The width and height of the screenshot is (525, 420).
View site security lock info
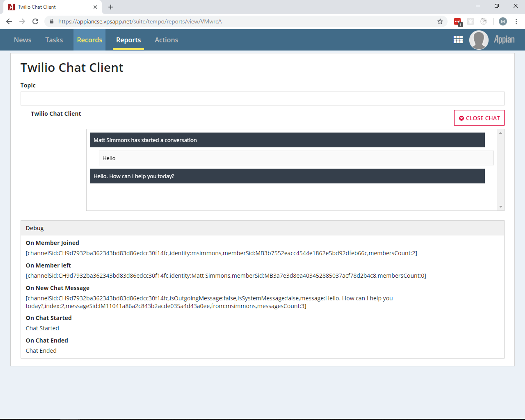(x=52, y=21)
